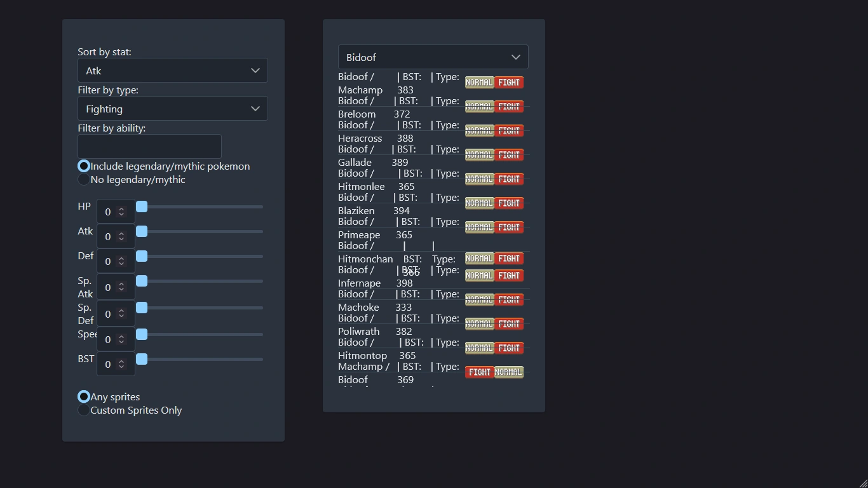
Task: Click NORMAL type badge in Machoke row
Action: tap(480, 300)
